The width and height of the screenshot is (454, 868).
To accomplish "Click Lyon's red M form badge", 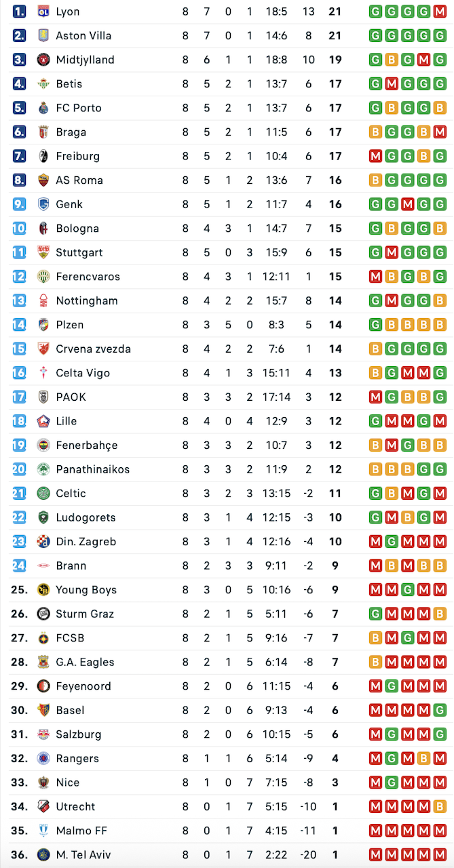I will [x=440, y=12].
